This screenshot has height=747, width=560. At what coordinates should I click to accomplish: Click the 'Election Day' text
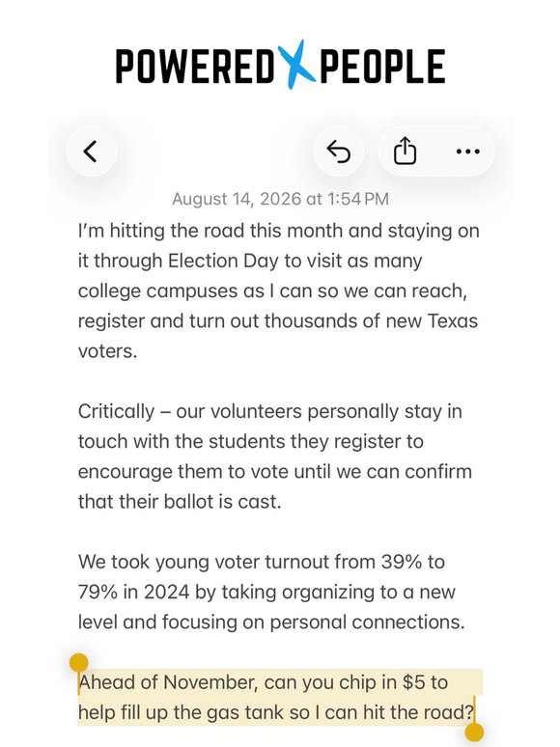click(x=223, y=262)
